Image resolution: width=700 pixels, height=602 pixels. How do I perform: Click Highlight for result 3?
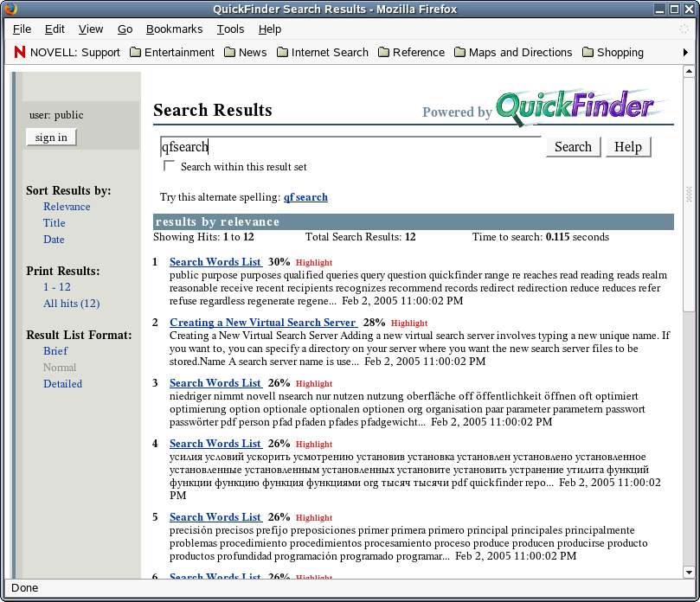[314, 384]
